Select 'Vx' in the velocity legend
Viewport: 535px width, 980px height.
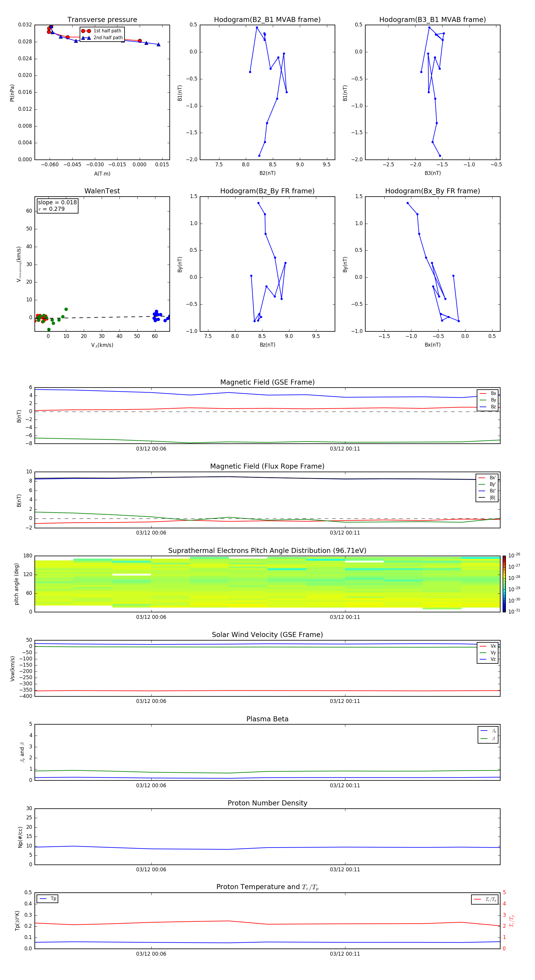[488, 646]
